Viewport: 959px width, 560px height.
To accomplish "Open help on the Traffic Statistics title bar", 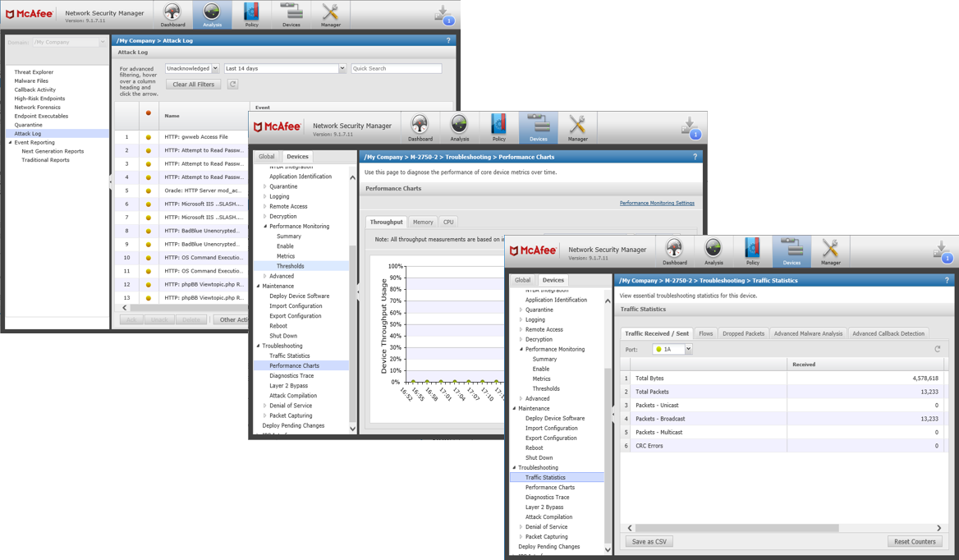I will pos(948,281).
